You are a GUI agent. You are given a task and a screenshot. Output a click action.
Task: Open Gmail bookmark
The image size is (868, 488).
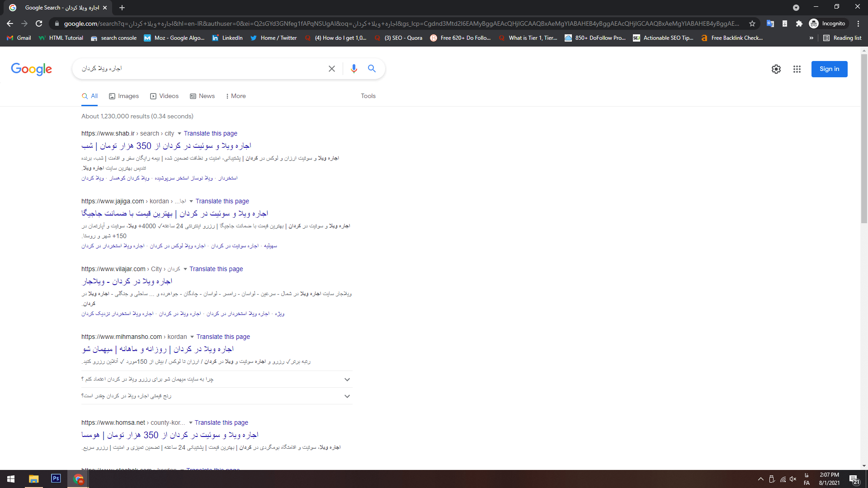click(x=19, y=38)
